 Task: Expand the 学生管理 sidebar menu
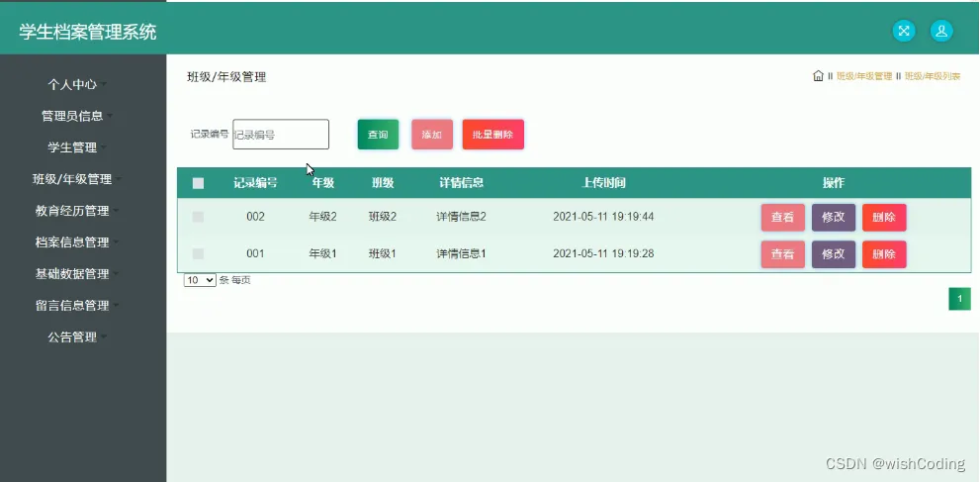77,147
